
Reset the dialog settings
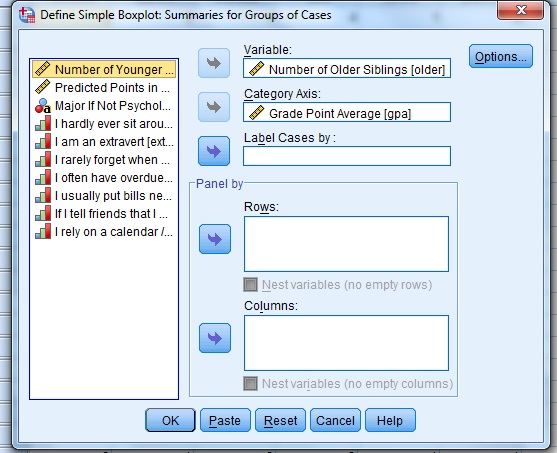(280, 420)
